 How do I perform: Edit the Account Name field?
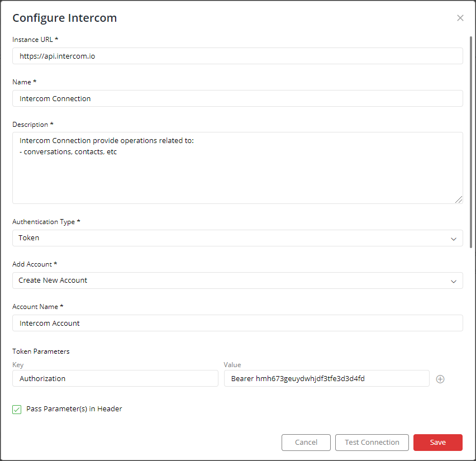tap(237, 323)
